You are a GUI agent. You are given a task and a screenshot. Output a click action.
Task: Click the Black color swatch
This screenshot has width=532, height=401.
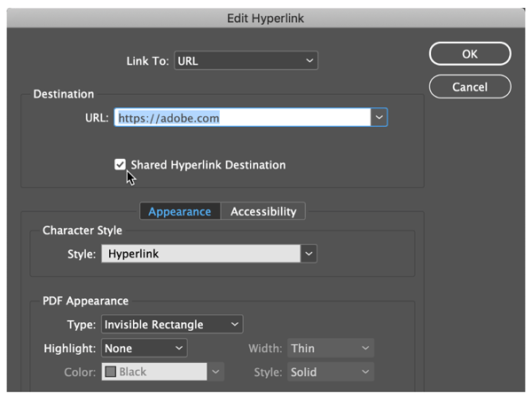(111, 372)
